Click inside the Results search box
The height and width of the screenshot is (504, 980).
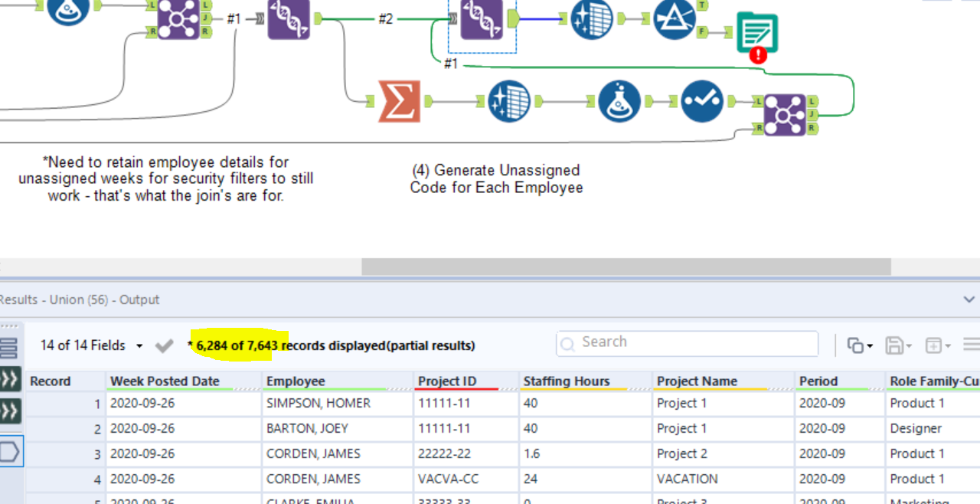685,342
